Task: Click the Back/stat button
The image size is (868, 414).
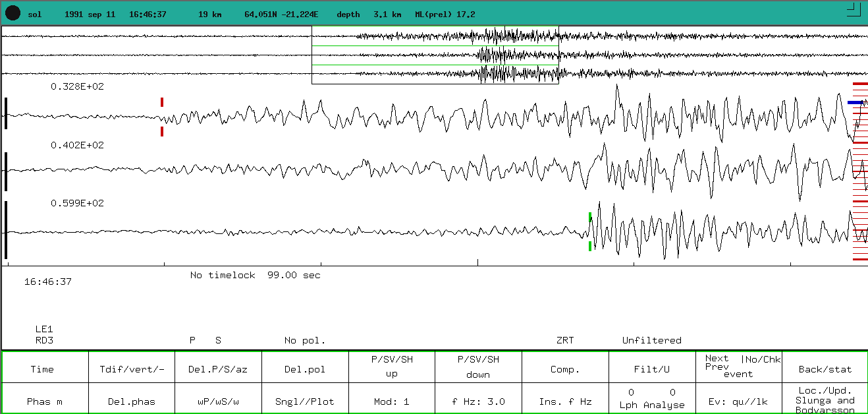Action: click(x=825, y=369)
